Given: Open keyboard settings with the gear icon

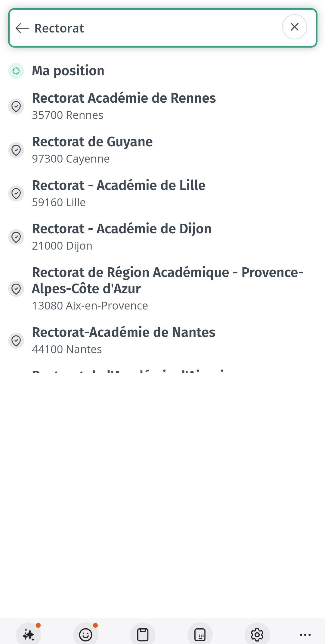Looking at the screenshot, I should pos(257,634).
